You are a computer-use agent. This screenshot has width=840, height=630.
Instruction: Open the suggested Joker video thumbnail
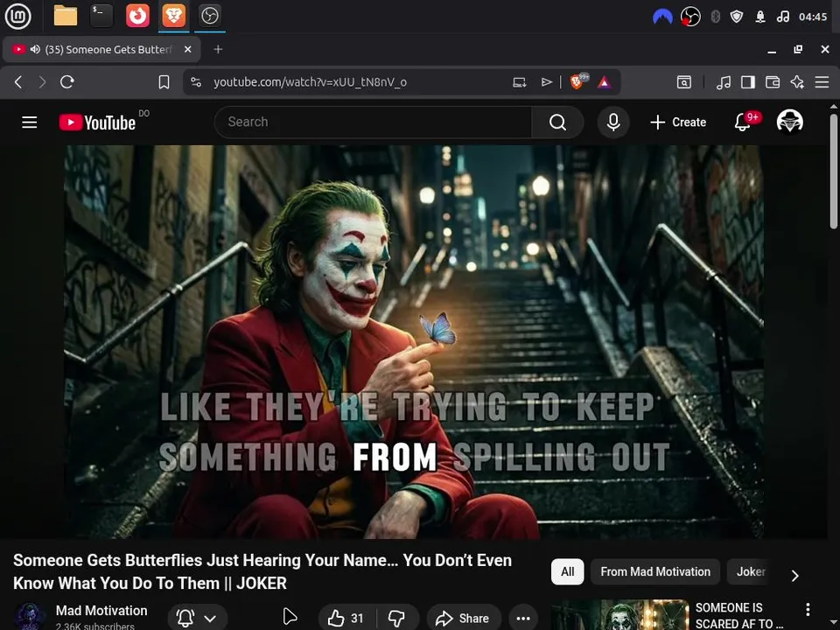(619, 615)
